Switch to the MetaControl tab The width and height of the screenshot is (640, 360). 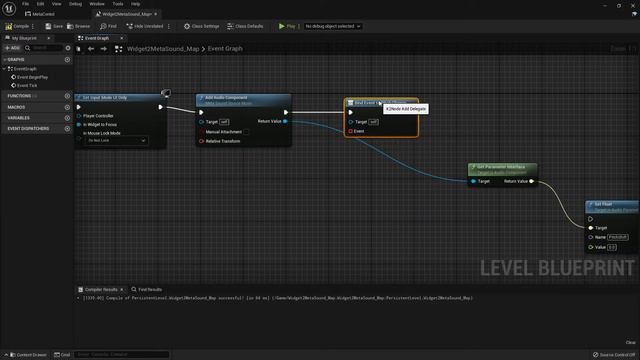tap(40, 14)
